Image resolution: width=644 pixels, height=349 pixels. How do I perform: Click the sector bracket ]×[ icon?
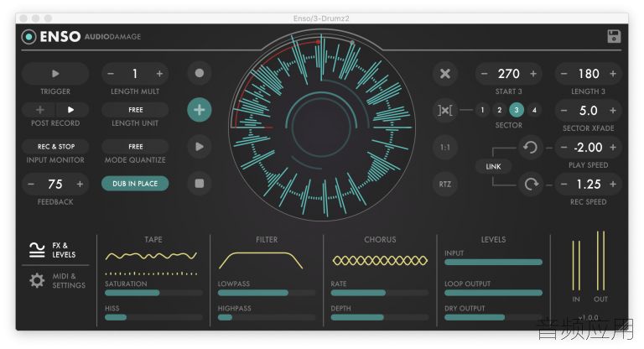[x=444, y=110]
